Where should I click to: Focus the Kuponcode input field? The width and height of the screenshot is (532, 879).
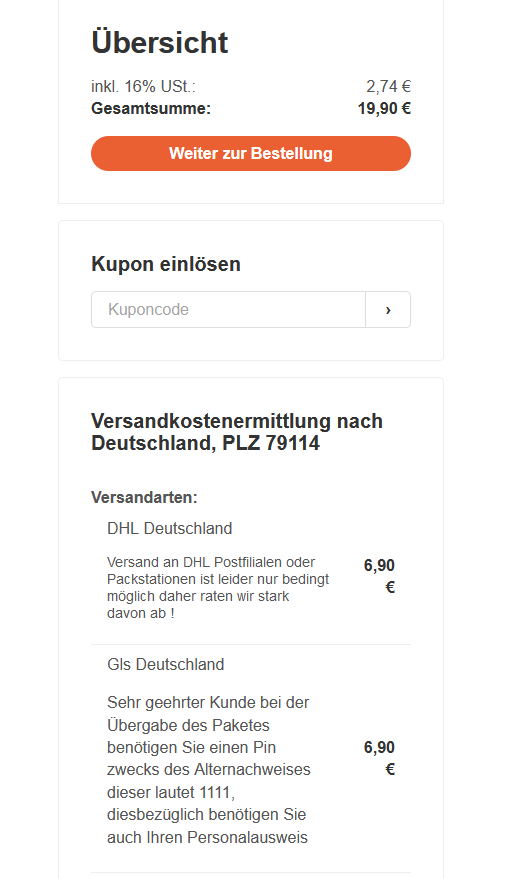point(228,309)
